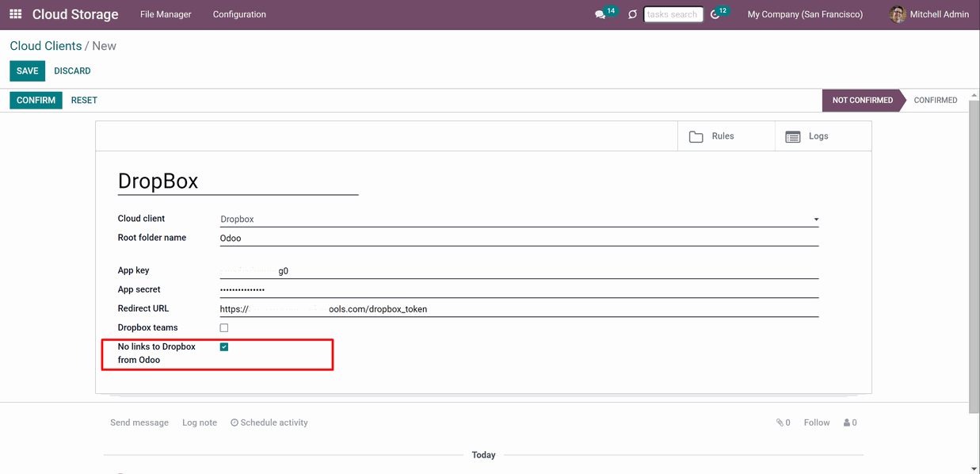Click the App secret field
Screen dimensions: 980x474
point(519,290)
